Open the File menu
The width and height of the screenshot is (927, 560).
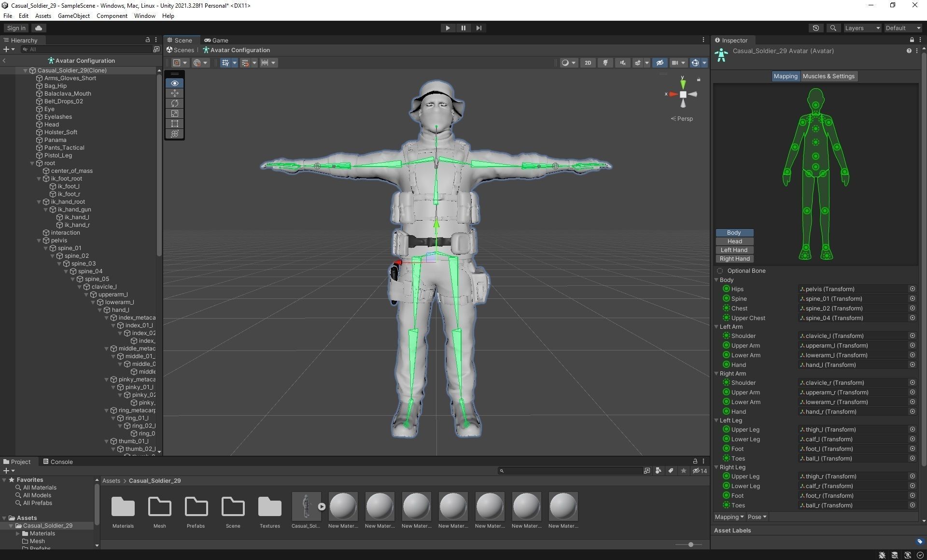[8, 16]
